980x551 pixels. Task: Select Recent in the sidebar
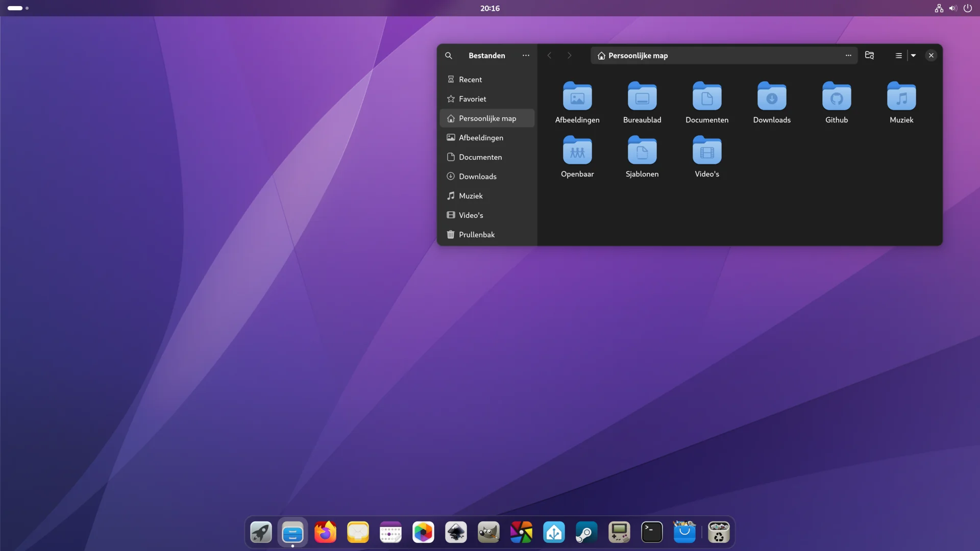tap(470, 80)
